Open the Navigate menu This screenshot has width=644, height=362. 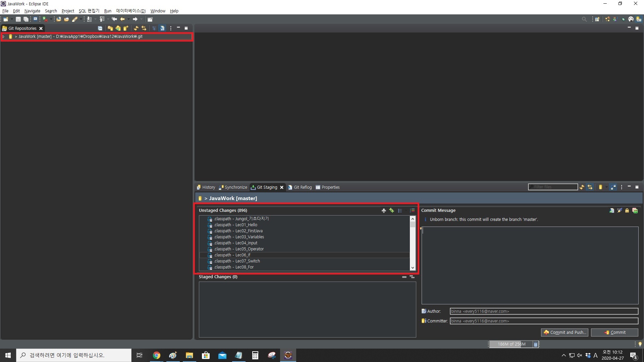pos(32,11)
